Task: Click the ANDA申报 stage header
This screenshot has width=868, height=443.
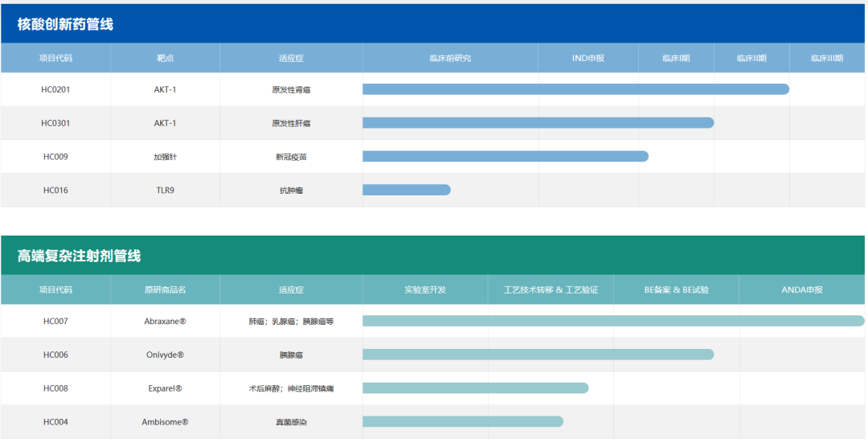Action: pos(802,289)
